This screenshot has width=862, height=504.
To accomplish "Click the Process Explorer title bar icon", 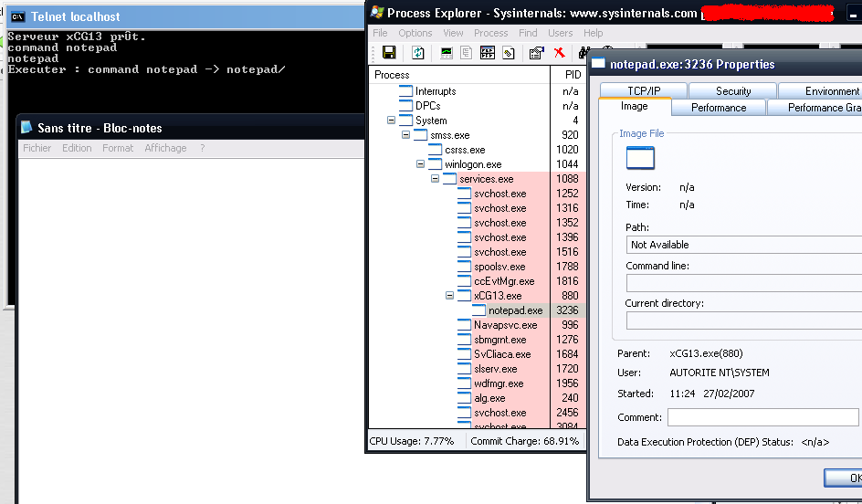I will click(x=376, y=12).
